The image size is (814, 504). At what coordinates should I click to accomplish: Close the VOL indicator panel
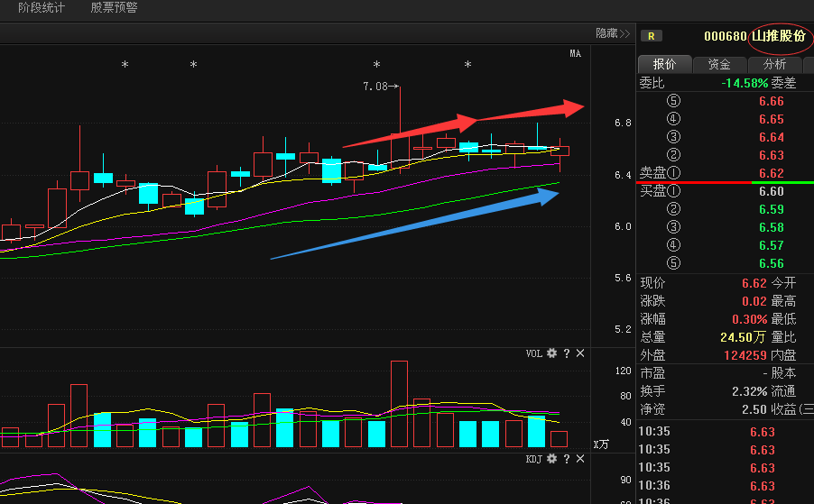point(580,353)
